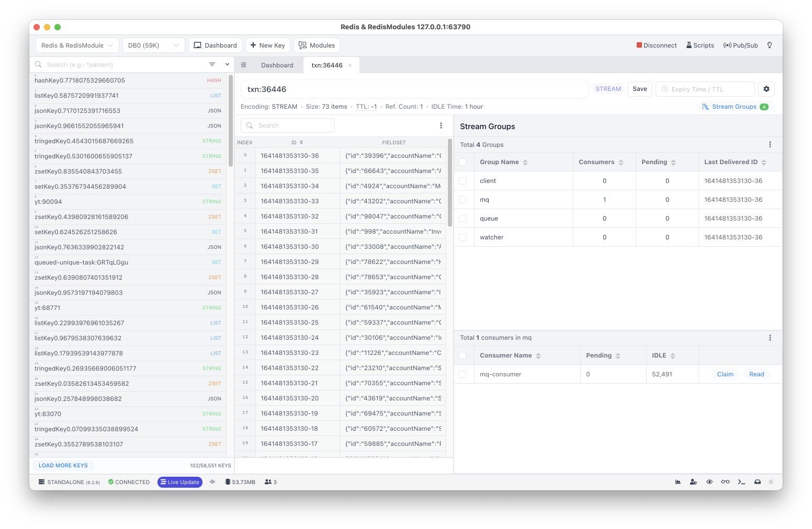Read messages as mq-consumer
The width and height of the screenshot is (812, 529).
coord(756,374)
